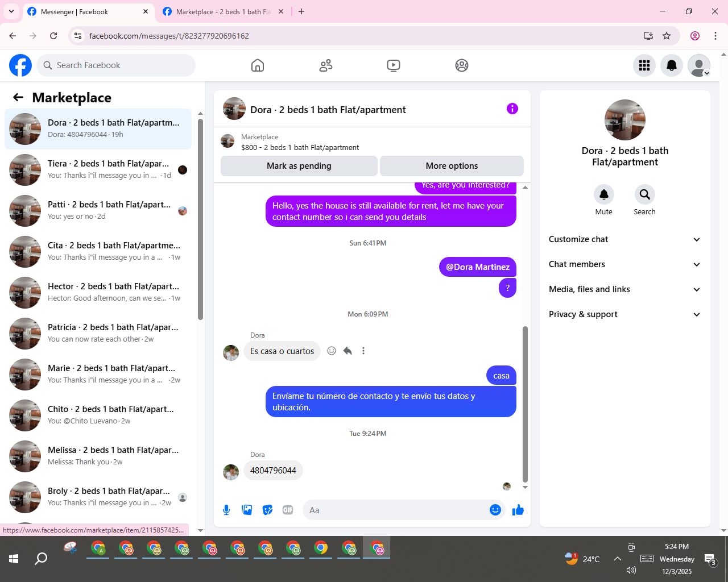Open the $800 listing link in chat header
728x582 pixels.
click(300, 147)
